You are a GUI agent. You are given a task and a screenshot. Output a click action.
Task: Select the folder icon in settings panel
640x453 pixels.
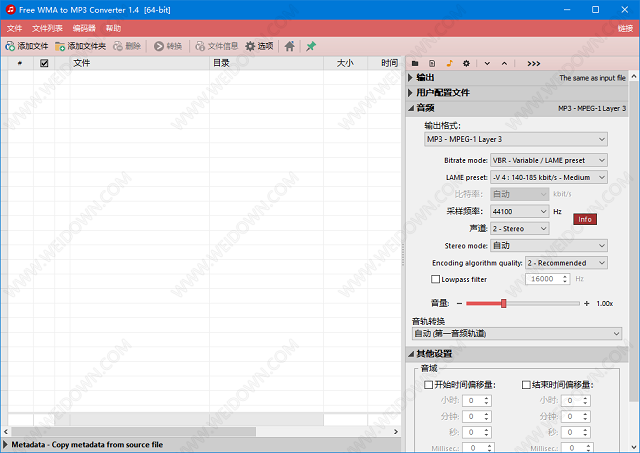tap(415, 63)
